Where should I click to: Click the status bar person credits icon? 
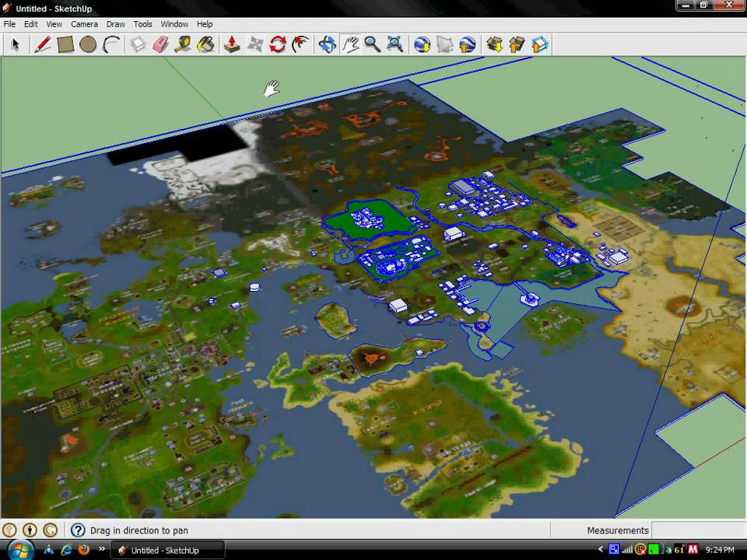tap(30, 530)
